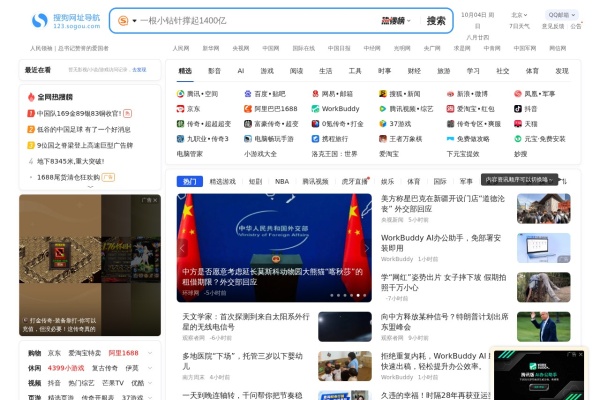Open the 电脑管家 link
The image size is (600, 400).
tap(189, 154)
